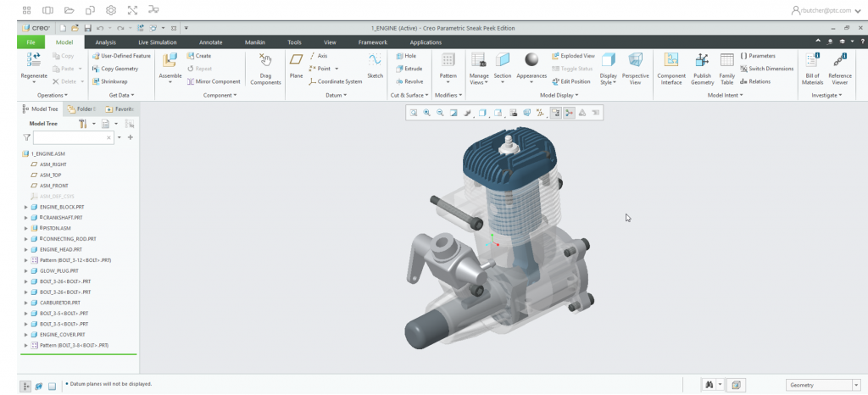Click the Open file icon in quick access toolbar
Image resolution: width=868 pixels, height=395 pixels.
pyautogui.click(x=75, y=28)
